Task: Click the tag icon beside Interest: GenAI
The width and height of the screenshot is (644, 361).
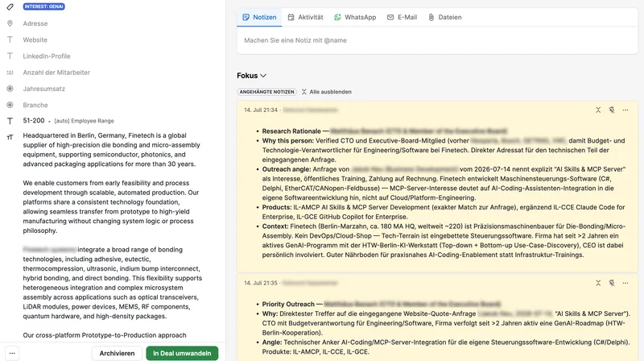Action: (x=10, y=6)
